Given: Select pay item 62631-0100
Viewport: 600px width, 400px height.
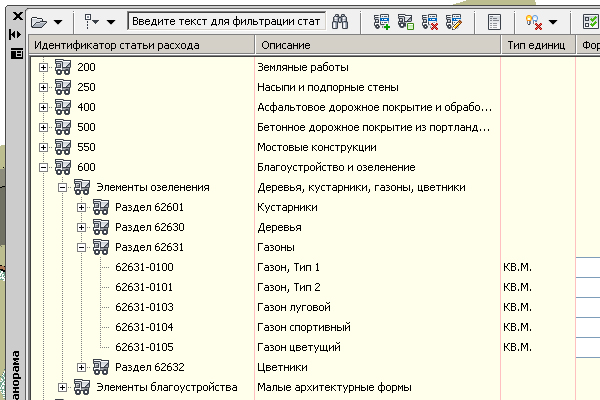Looking at the screenshot, I should (144, 267).
